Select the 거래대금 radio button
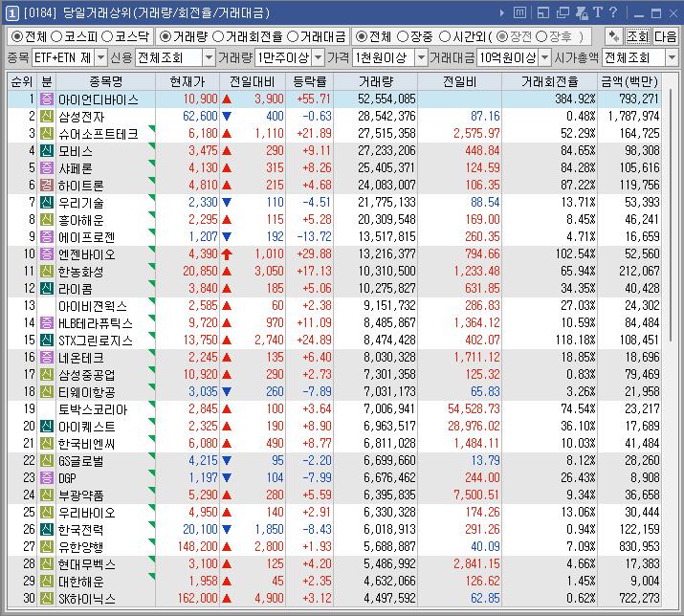Image resolution: width=684 pixels, height=616 pixels. pyautogui.click(x=293, y=36)
